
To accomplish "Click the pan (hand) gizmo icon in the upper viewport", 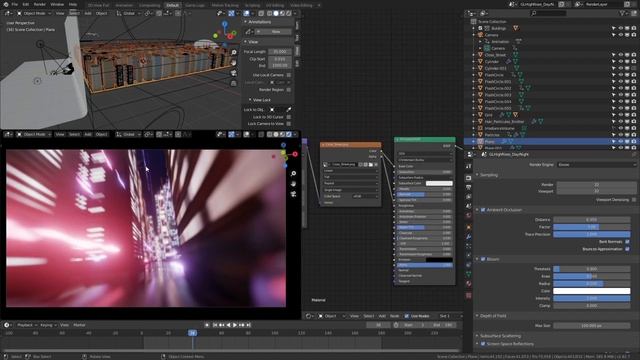I will tap(233, 63).
